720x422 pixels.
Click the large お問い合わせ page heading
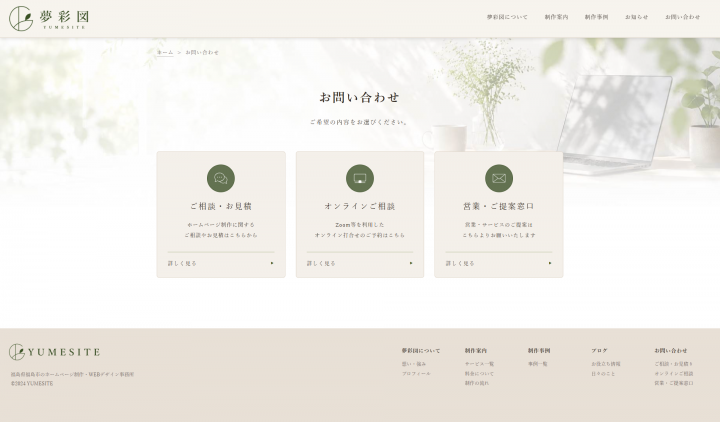(360, 97)
